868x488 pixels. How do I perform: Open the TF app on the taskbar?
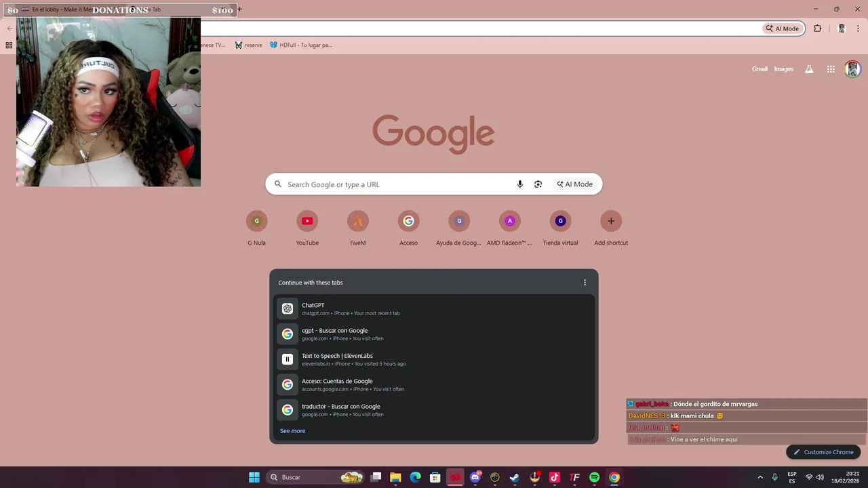point(575,477)
